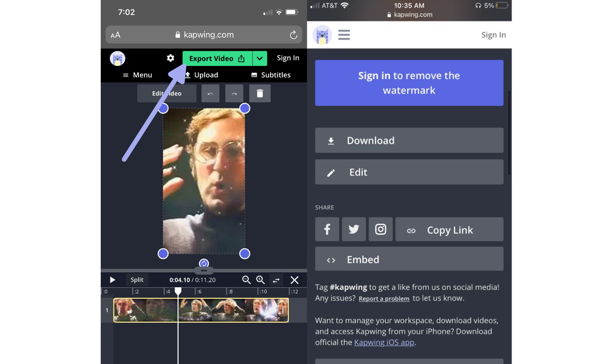Open the settings gear icon

coord(170,58)
